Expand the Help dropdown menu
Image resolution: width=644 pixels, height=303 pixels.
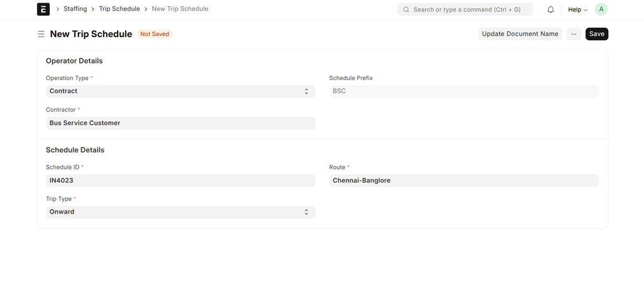pyautogui.click(x=577, y=9)
